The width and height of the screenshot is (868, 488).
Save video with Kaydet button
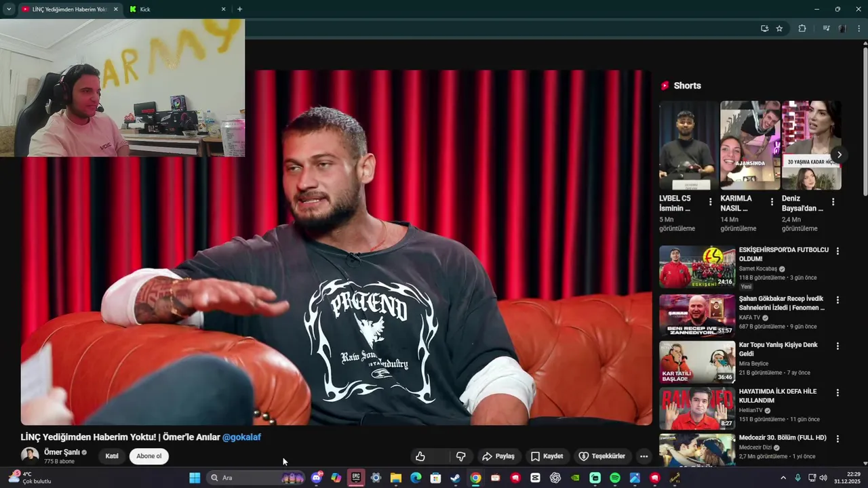click(x=547, y=456)
